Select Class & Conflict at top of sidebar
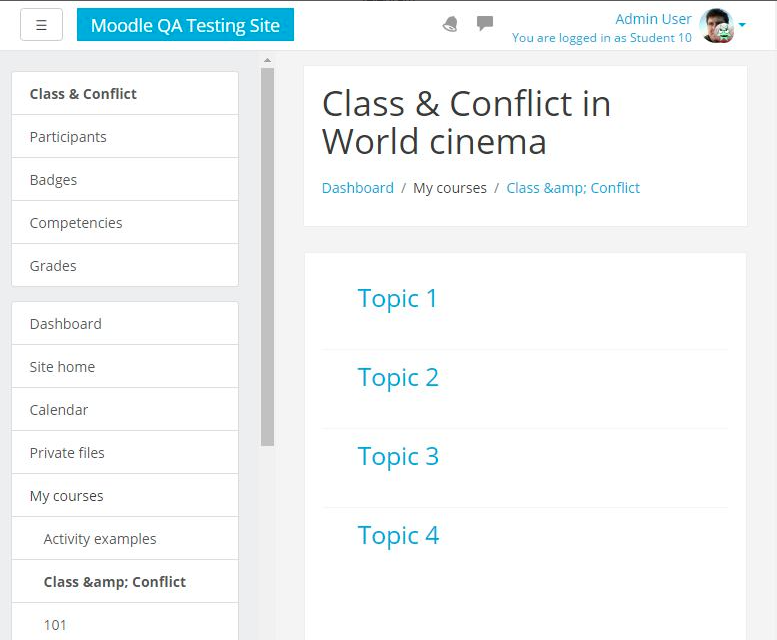Viewport: 777px width, 640px height. point(125,94)
